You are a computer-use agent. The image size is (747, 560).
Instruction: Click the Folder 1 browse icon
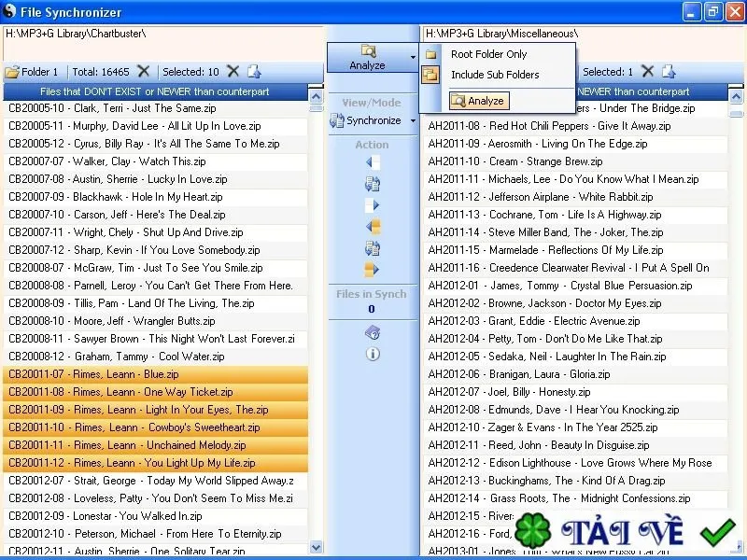12,73
